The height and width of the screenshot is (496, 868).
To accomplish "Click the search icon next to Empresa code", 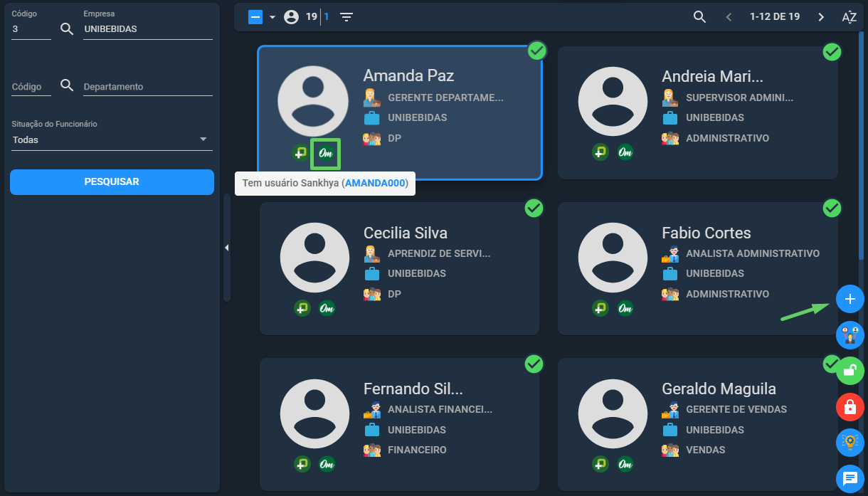I will point(67,29).
